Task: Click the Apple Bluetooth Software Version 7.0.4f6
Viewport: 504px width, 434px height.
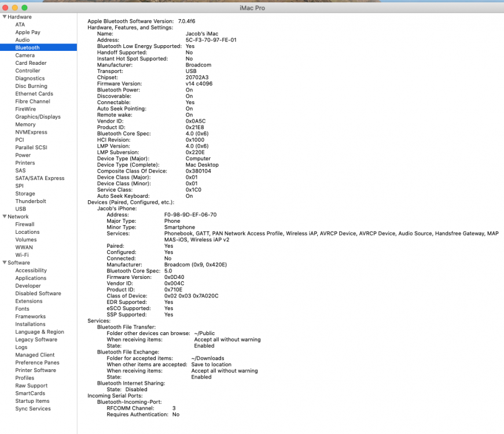Action: point(141,21)
